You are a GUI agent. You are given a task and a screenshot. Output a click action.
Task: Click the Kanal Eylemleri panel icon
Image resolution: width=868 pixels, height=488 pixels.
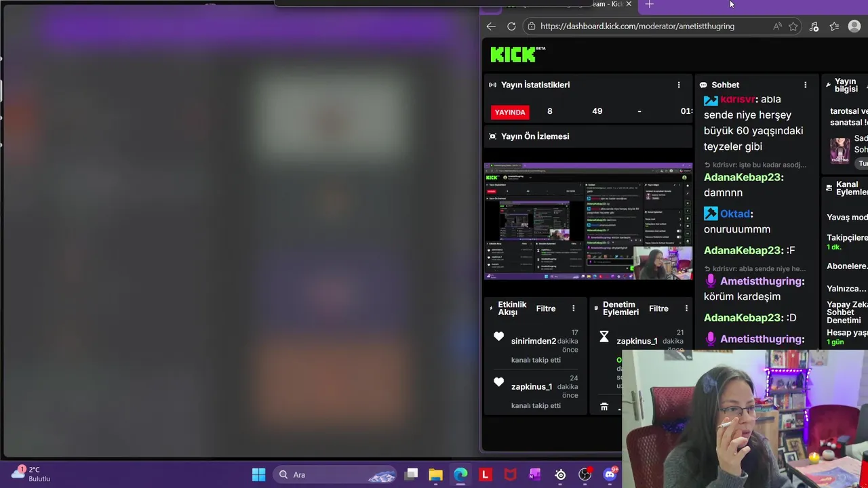tap(829, 188)
